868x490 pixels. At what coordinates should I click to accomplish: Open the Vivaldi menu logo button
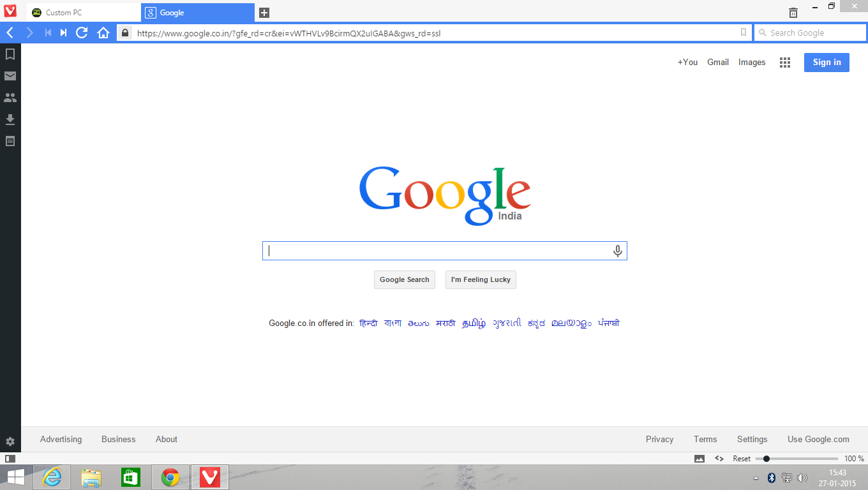(x=10, y=11)
